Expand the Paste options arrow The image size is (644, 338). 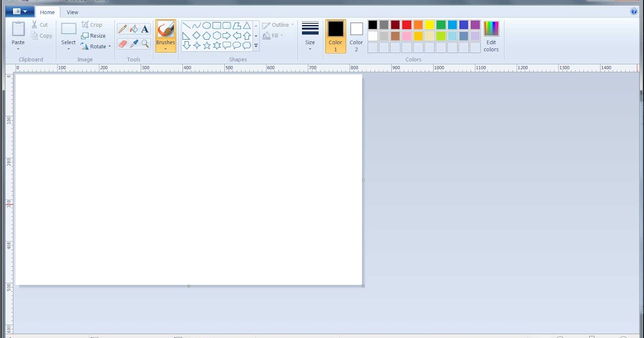18,49
